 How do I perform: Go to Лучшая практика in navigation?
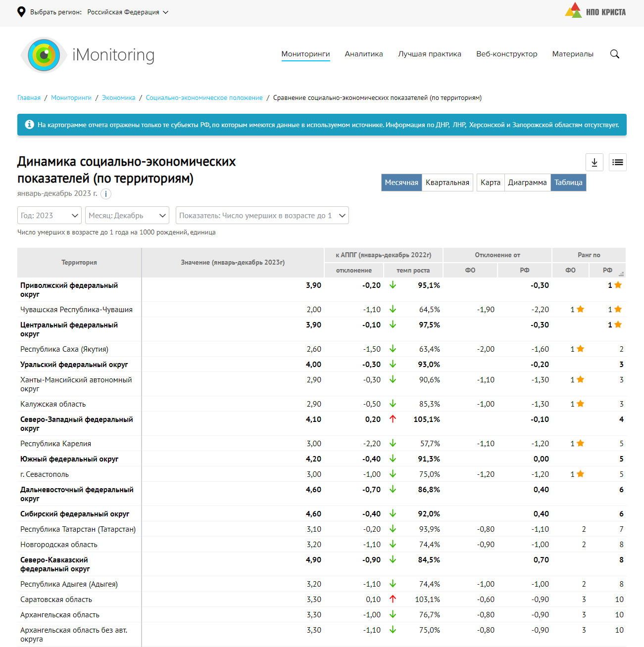(x=429, y=54)
